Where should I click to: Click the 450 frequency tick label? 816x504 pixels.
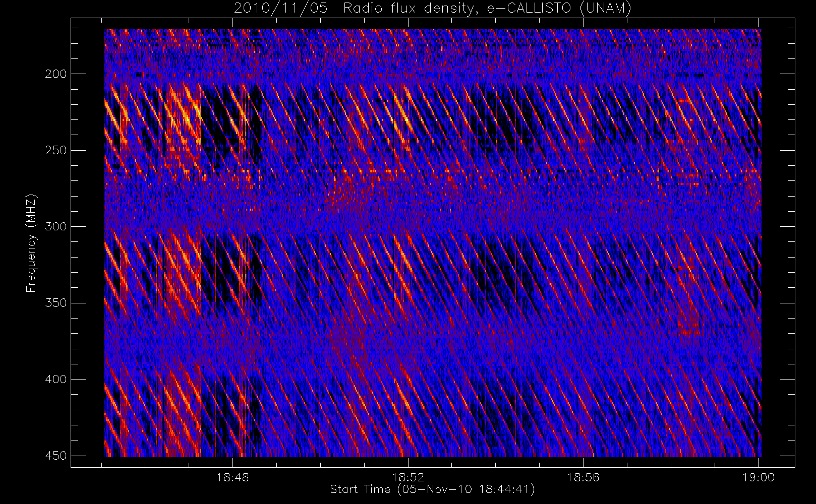point(55,456)
